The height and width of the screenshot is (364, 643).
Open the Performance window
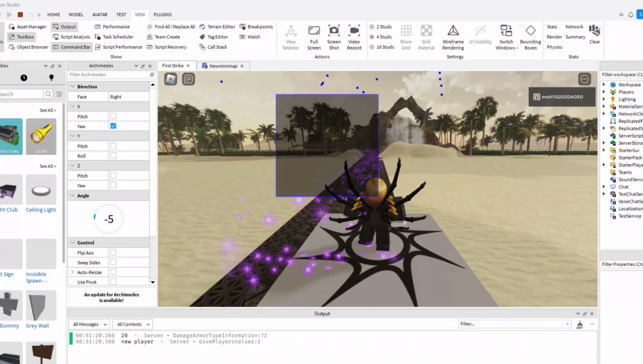coord(112,26)
